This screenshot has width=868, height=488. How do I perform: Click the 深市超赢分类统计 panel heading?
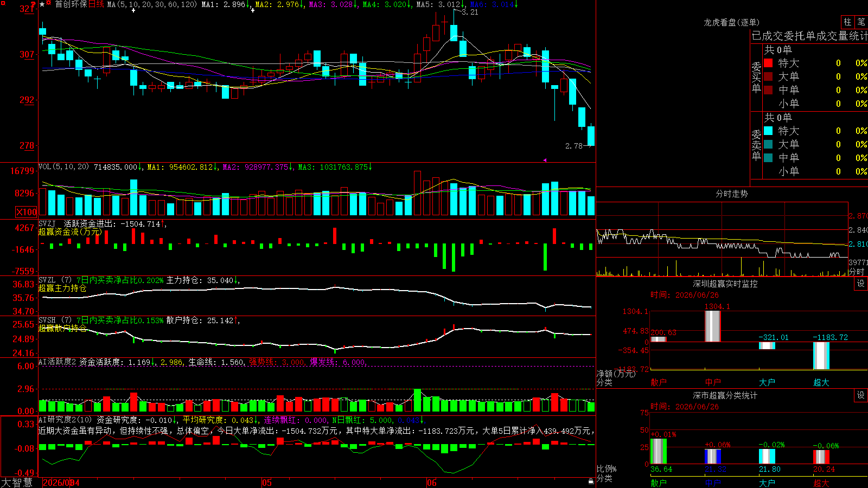725,395
